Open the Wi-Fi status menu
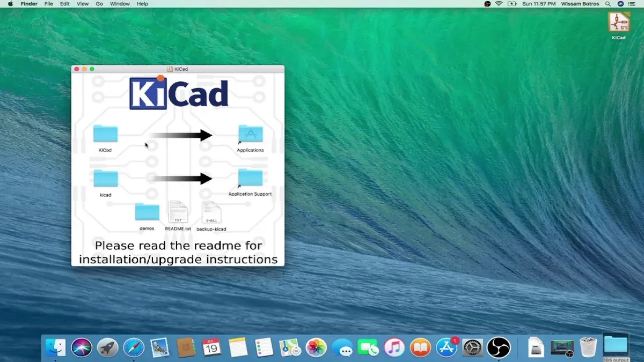The width and height of the screenshot is (644, 362). click(499, 4)
